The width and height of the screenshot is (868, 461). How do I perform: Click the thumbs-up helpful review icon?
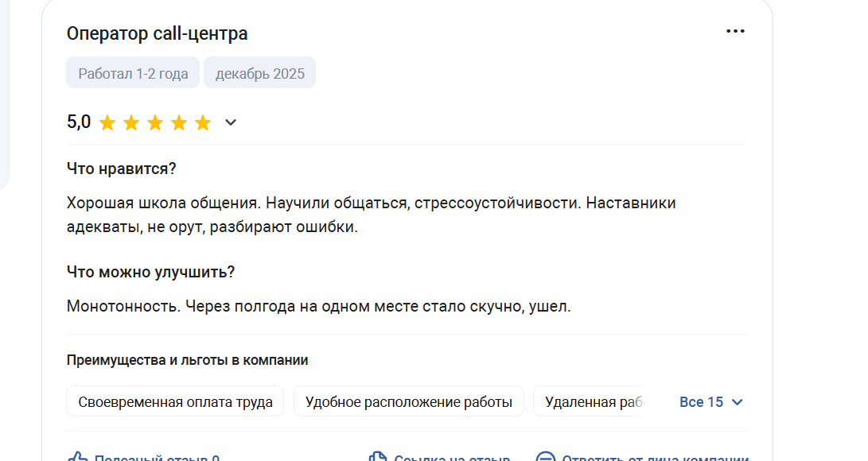point(77,456)
